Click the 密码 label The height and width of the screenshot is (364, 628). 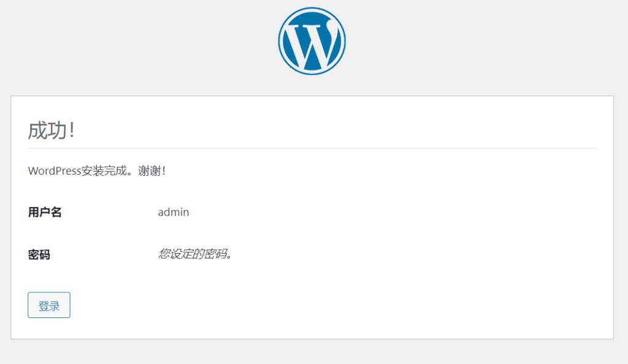39,254
